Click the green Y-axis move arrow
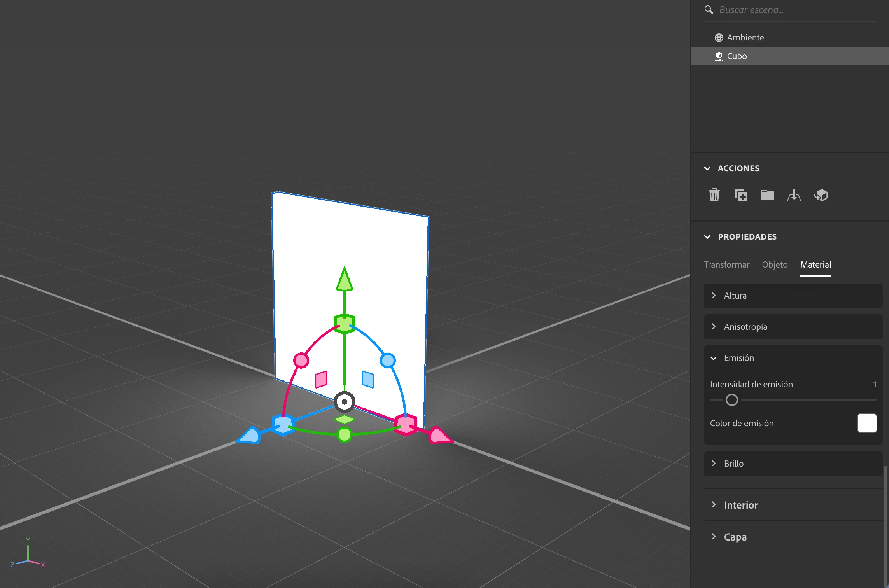 (x=344, y=279)
